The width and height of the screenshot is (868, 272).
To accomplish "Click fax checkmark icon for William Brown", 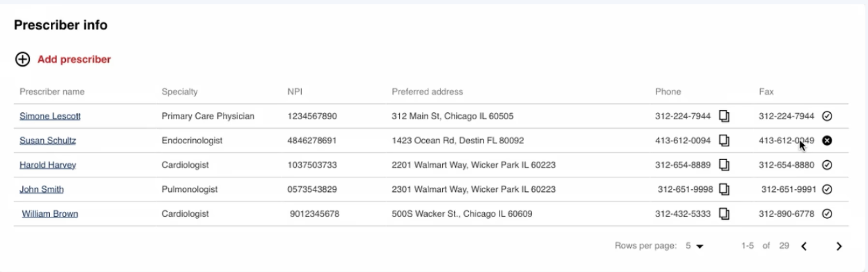I will [x=827, y=213].
